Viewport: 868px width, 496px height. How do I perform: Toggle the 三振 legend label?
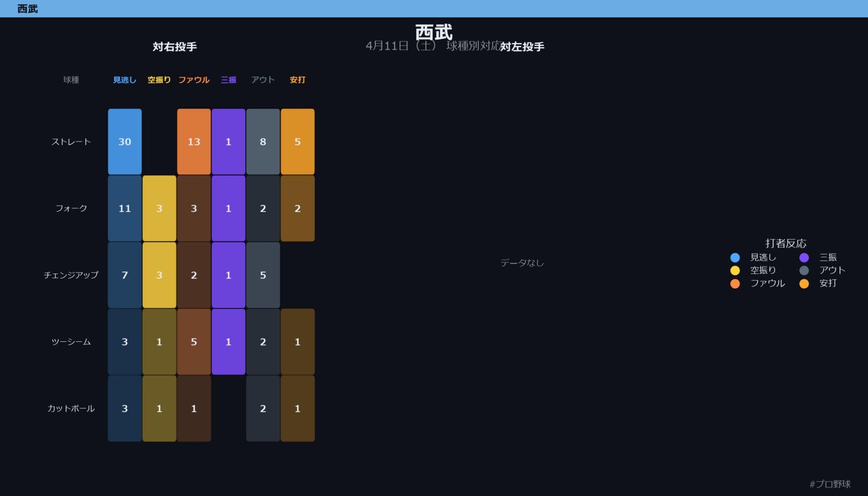click(x=828, y=257)
